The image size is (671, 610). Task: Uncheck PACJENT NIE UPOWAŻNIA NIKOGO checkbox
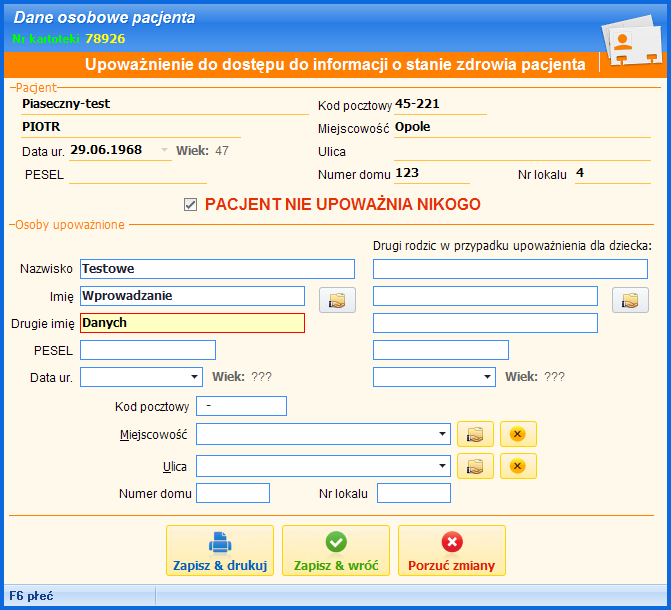[x=191, y=205]
